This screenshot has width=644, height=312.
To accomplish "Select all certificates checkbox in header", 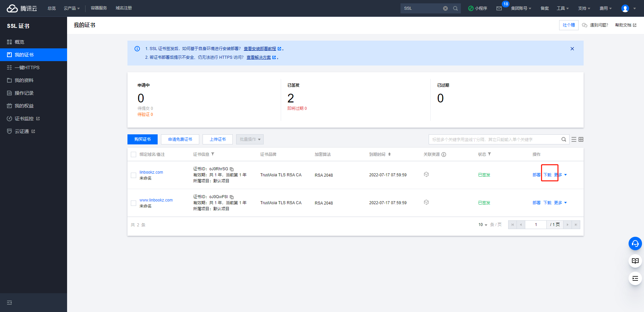I will tap(133, 154).
